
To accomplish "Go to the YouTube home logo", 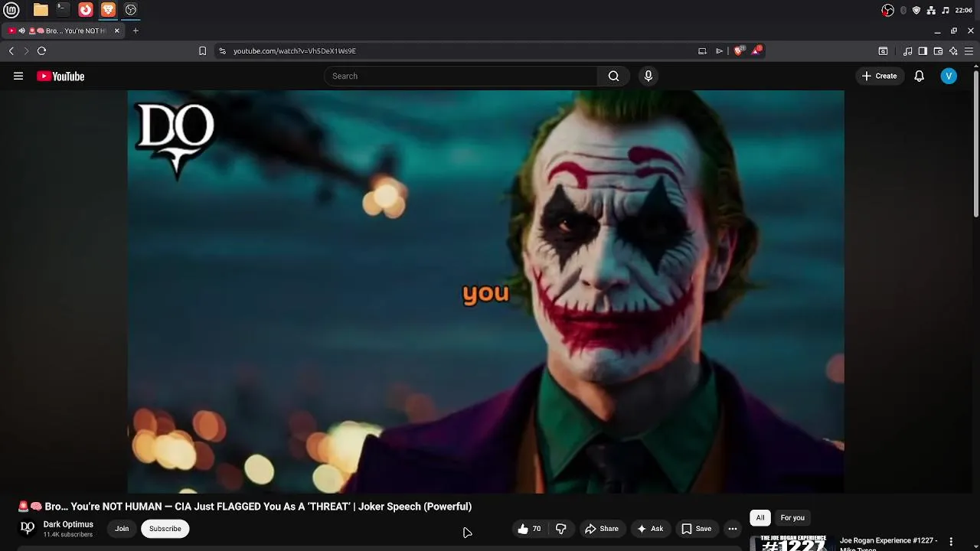I will coord(60,76).
